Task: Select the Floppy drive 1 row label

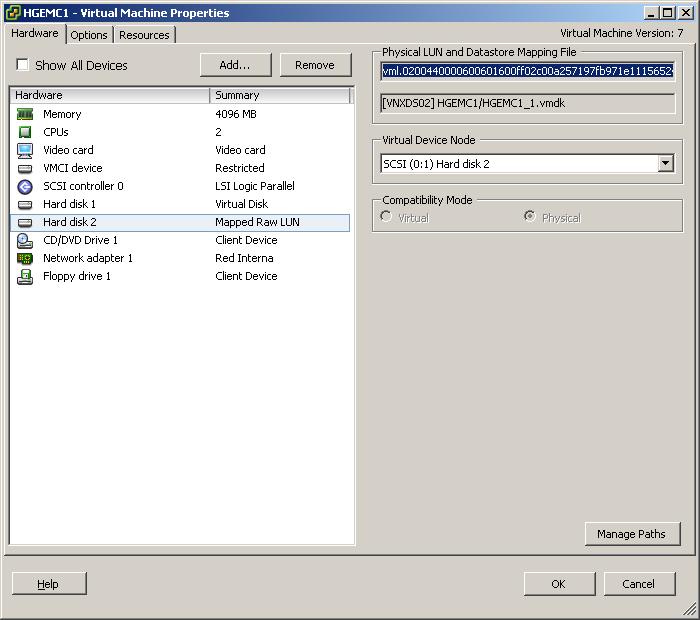Action: (77, 276)
